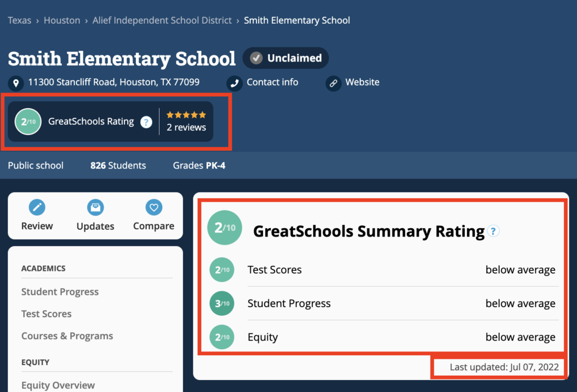577x392 pixels.
Task: Open help for GreatSchools Rating in header
Action: click(146, 122)
